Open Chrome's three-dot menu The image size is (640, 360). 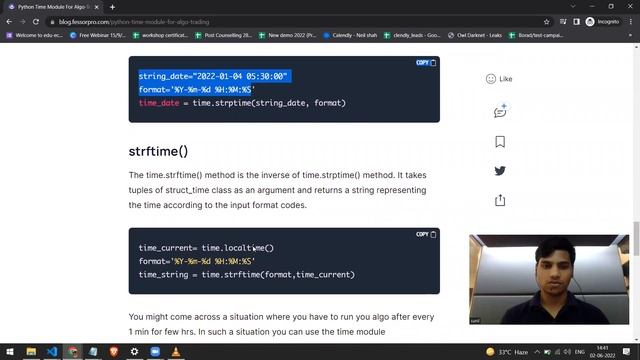[x=631, y=22]
